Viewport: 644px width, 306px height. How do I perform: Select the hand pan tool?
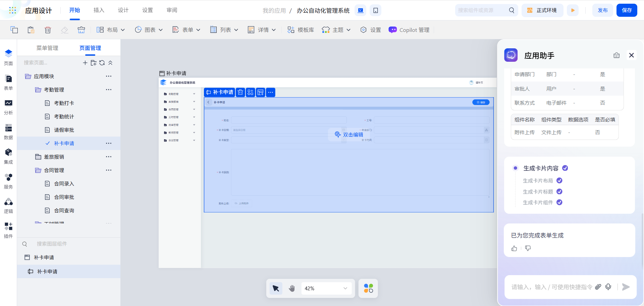[292, 288]
